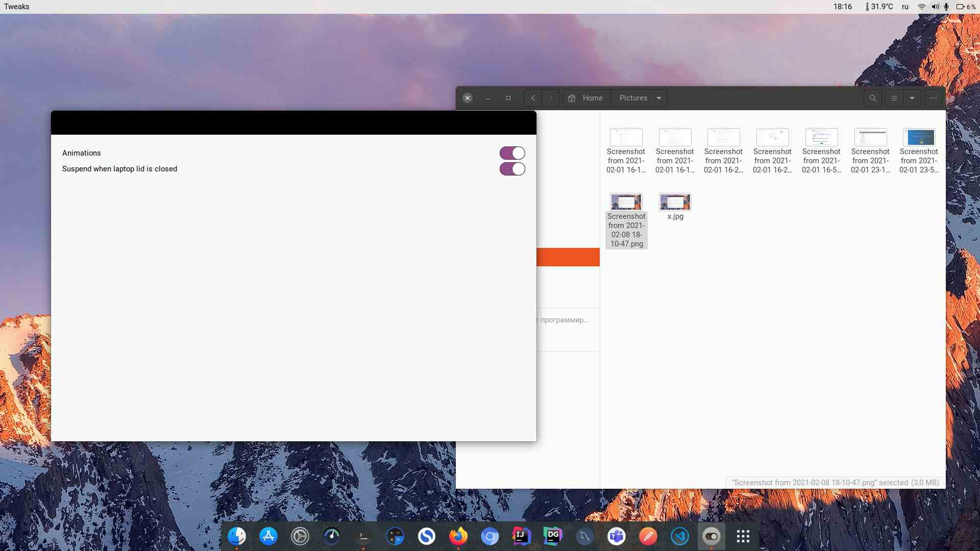
Task: Open Wi-Fi status icon in top bar
Action: click(x=921, y=7)
